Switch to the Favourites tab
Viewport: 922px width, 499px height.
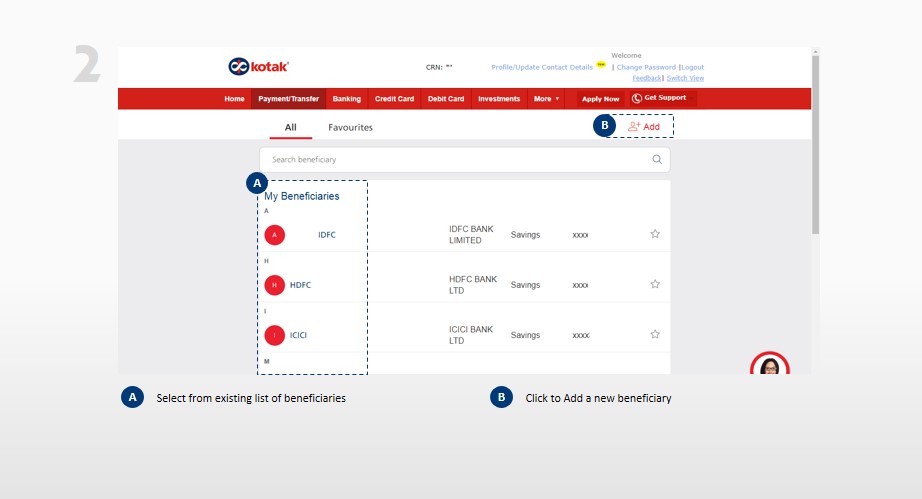[x=350, y=128]
